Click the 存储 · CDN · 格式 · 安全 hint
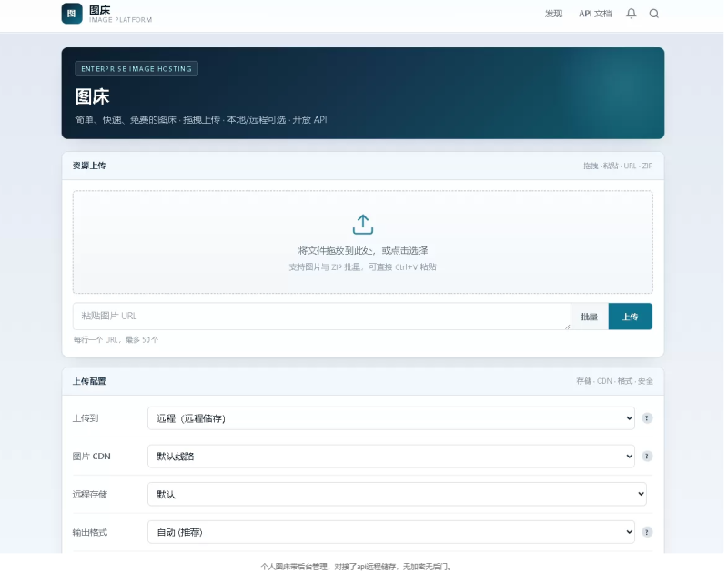Image resolution: width=728 pixels, height=573 pixels. click(x=615, y=381)
